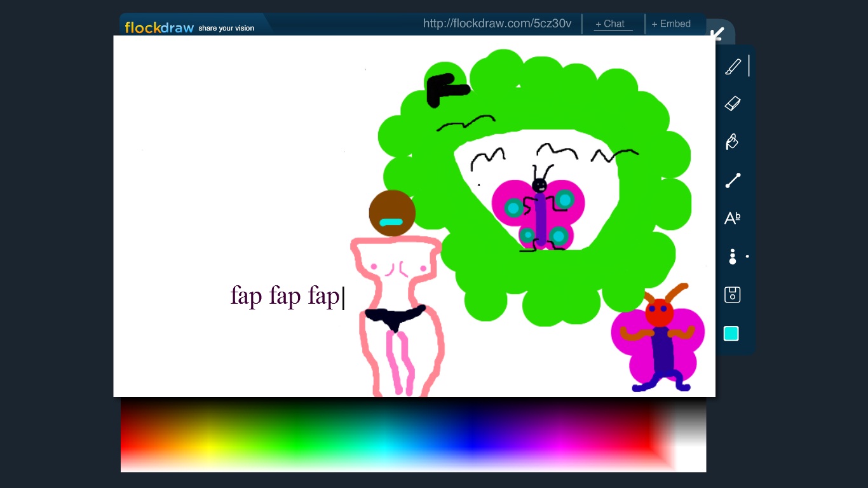Save the drawing with the floppy disk icon
The height and width of the screenshot is (488, 868).
point(732,295)
